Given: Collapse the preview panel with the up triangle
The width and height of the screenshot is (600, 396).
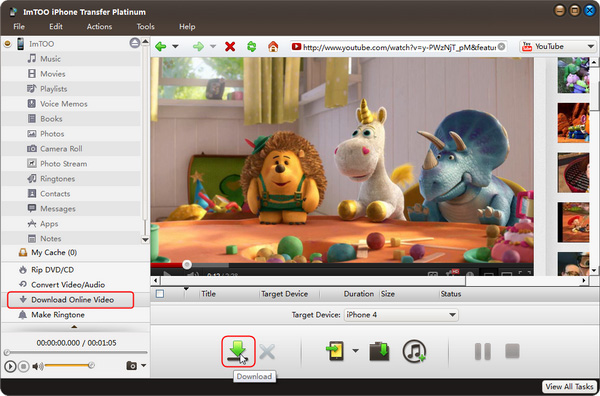Looking at the screenshot, I should [x=74, y=327].
